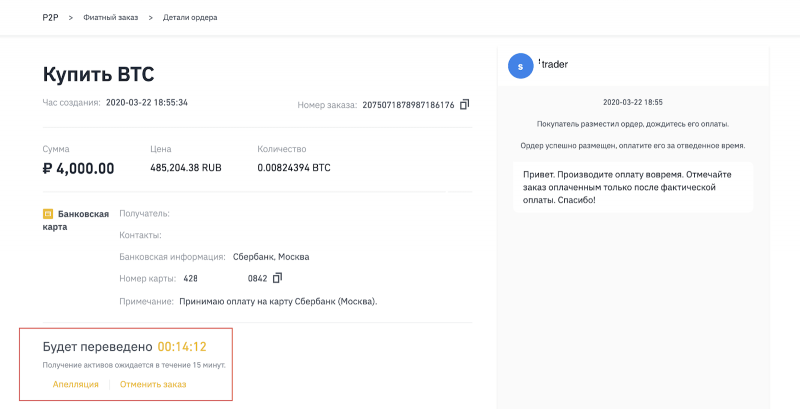The image size is (800, 409).
Task: Copy the card number ending in 0842
Action: [x=278, y=277]
